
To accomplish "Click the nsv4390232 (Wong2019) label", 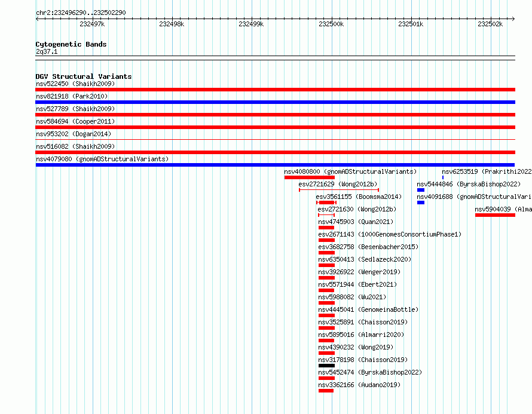I will tap(356, 347).
